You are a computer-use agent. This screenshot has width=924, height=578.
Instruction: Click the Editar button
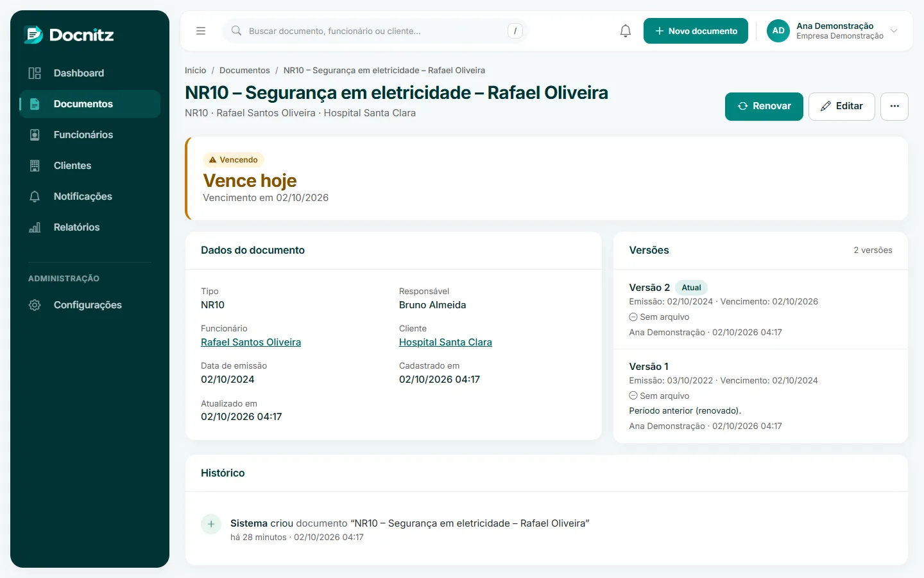coord(842,107)
